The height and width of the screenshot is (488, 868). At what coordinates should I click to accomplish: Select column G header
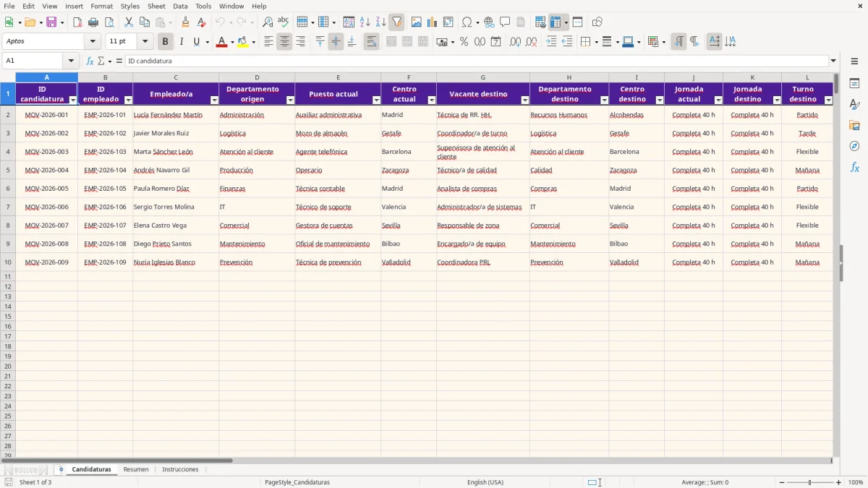[483, 77]
